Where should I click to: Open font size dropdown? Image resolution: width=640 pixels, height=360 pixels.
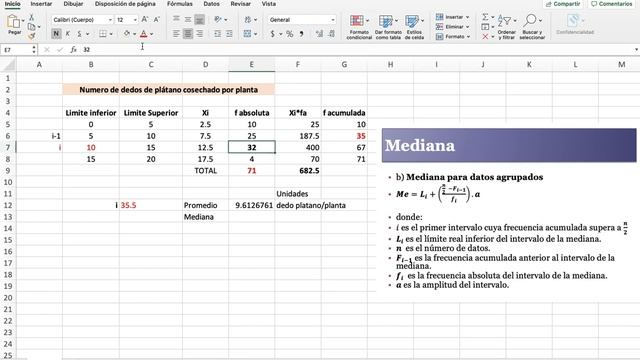coord(135,20)
